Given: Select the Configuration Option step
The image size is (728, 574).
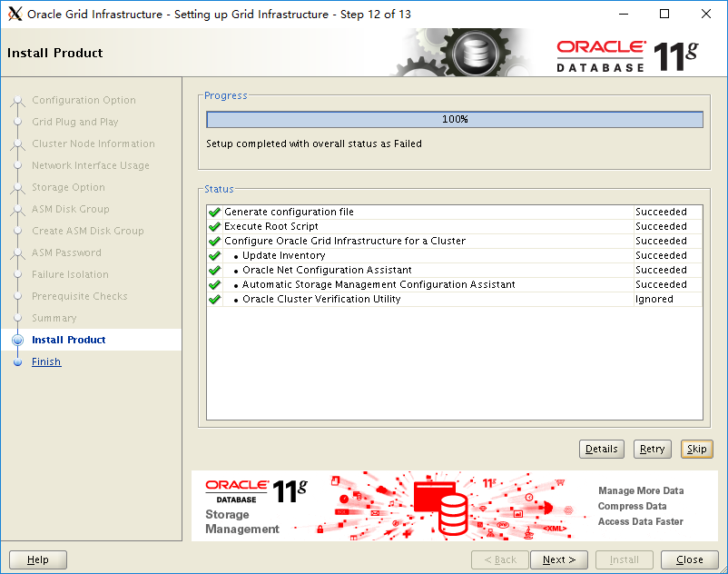Looking at the screenshot, I should coord(84,100).
